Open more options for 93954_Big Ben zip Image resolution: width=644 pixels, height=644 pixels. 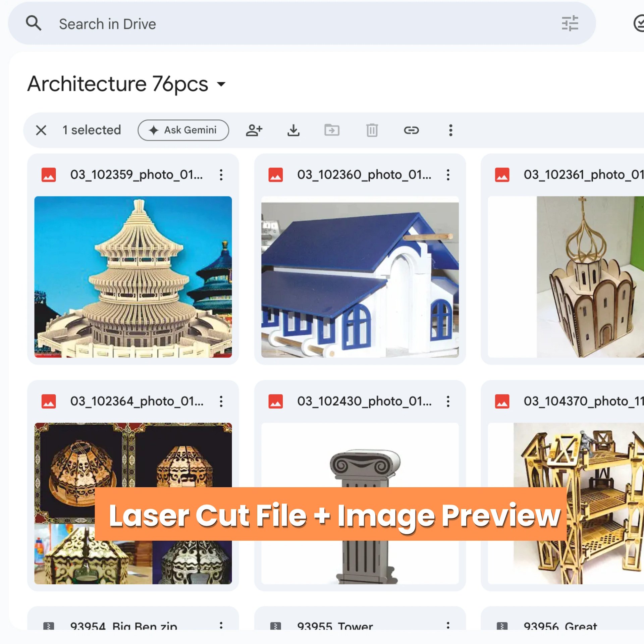(x=221, y=625)
